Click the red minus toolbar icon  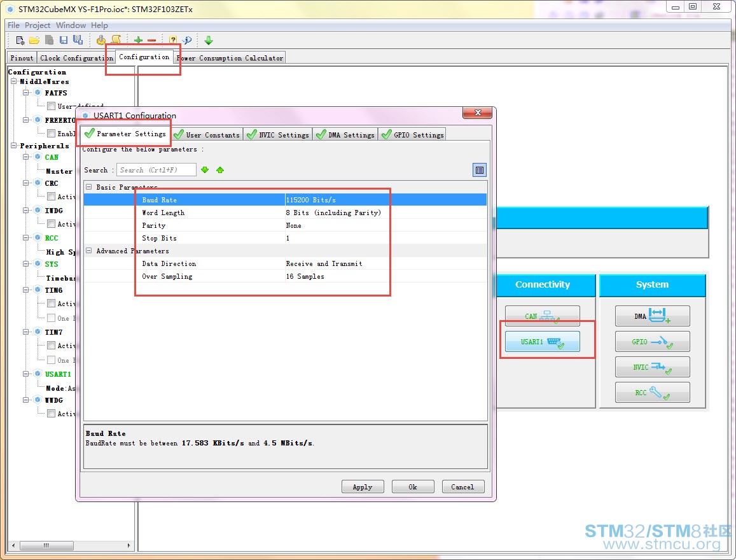(151, 40)
